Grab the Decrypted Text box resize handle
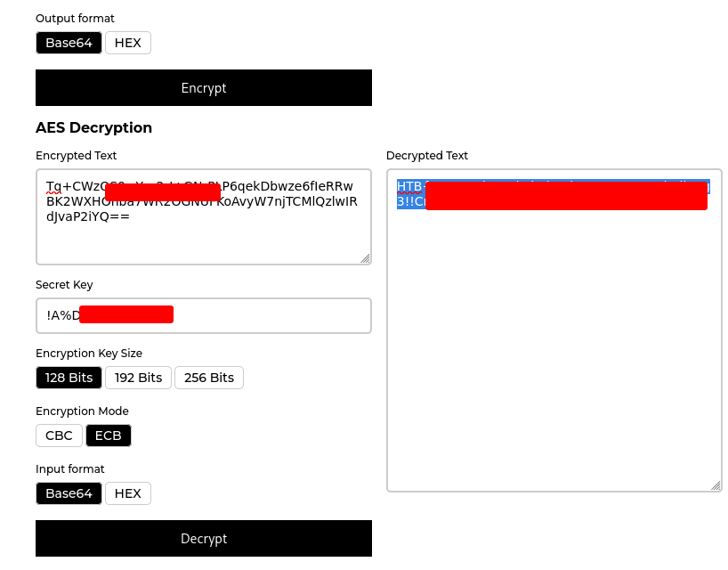This screenshot has width=728, height=570. pos(716,485)
